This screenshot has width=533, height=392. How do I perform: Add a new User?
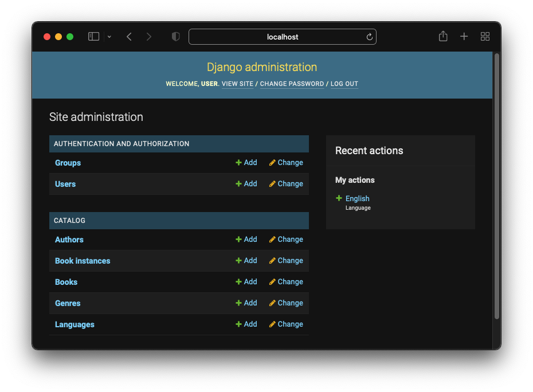[246, 183]
